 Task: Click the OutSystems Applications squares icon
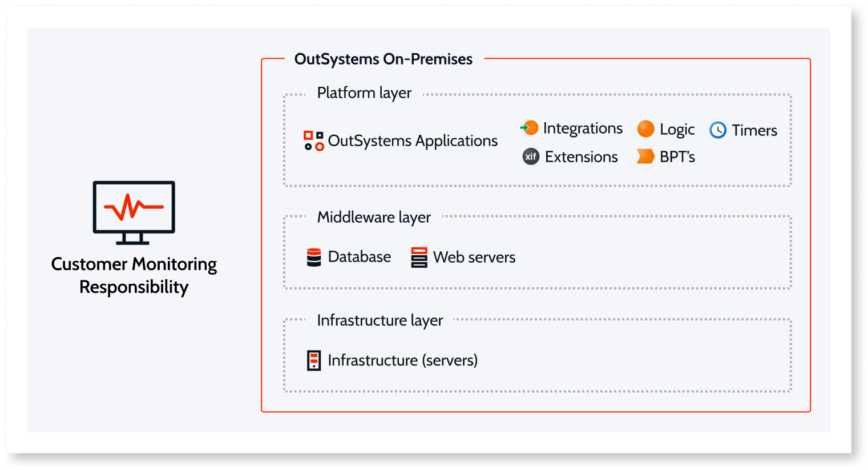tap(313, 140)
